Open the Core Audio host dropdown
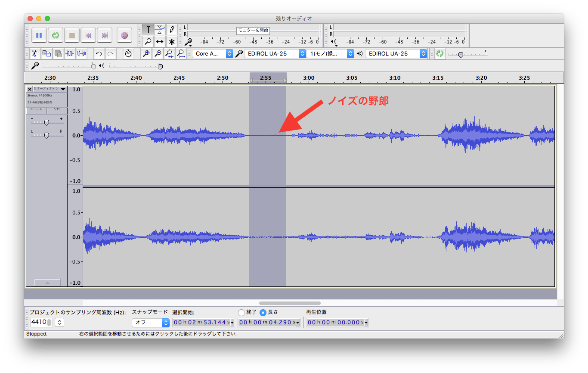The height and width of the screenshot is (373, 588). coord(213,54)
